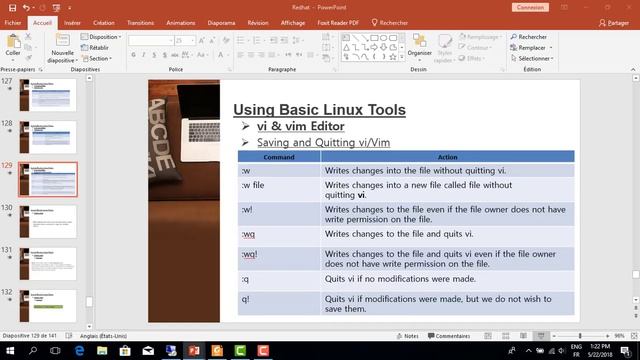The height and width of the screenshot is (360, 640).
Task: Click the Rétablir button
Action: click(x=95, y=48)
